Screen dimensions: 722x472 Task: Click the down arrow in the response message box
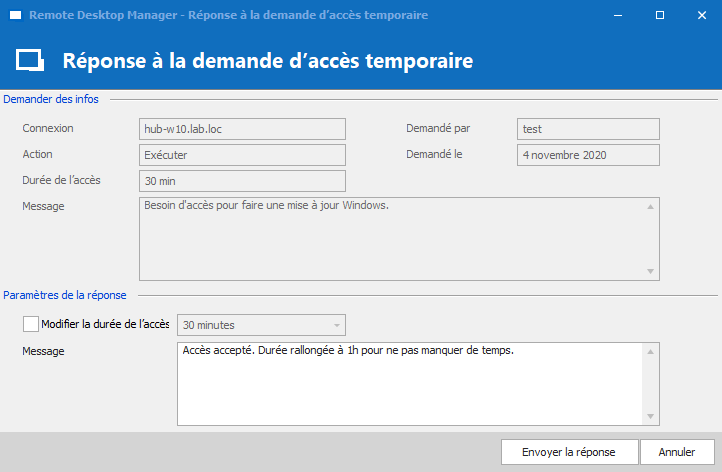pos(651,417)
